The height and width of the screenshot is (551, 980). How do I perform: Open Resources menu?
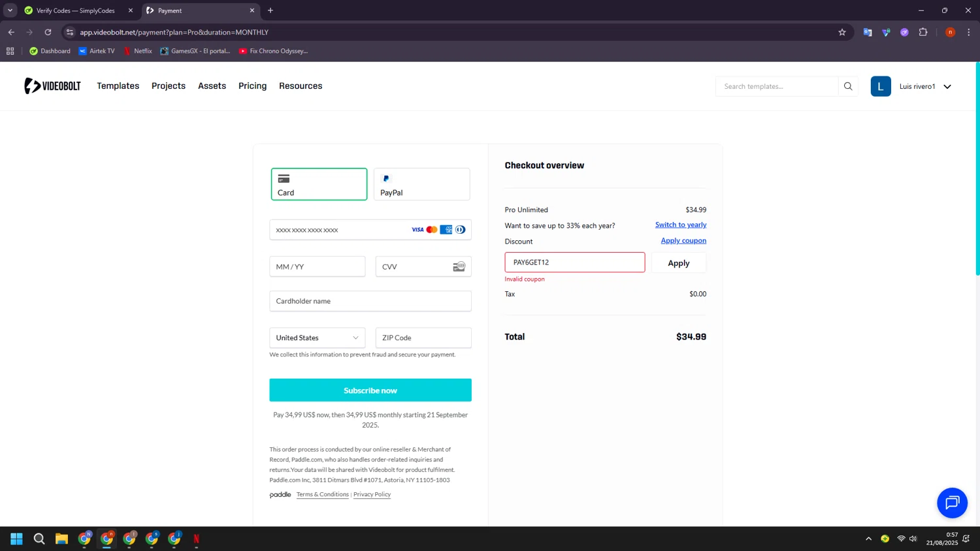301,86
